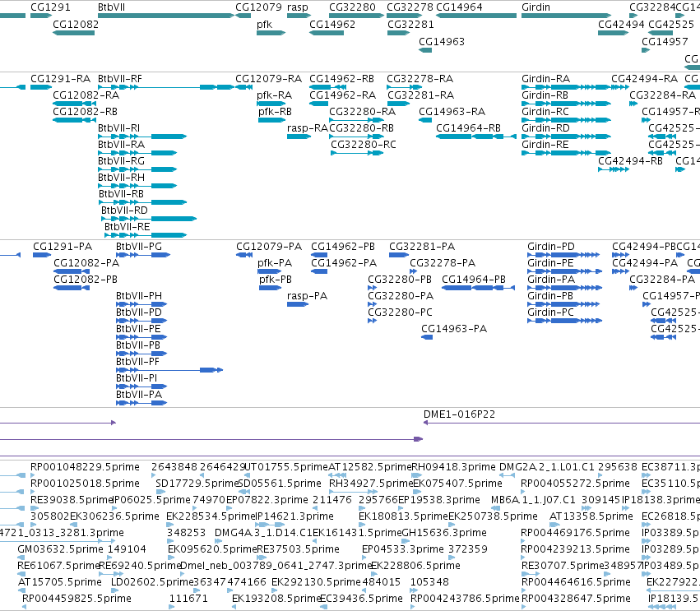Open EST SD17729.5prime
This screenshot has height=611, width=700.
click(x=197, y=484)
